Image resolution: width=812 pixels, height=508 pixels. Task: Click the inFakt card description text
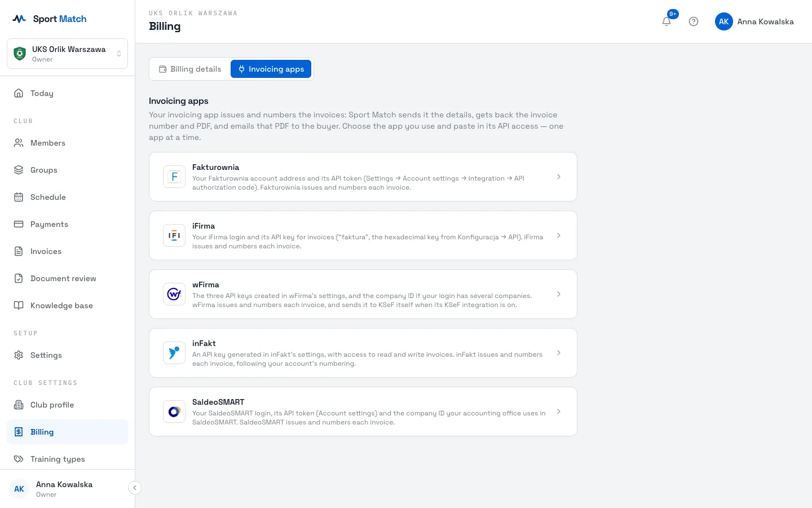point(367,359)
